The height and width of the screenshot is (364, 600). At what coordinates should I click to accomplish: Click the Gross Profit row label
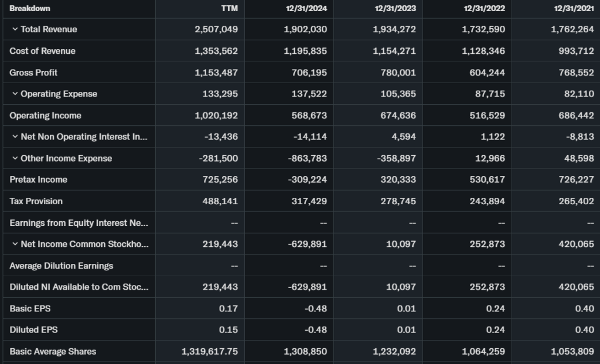[x=33, y=73]
